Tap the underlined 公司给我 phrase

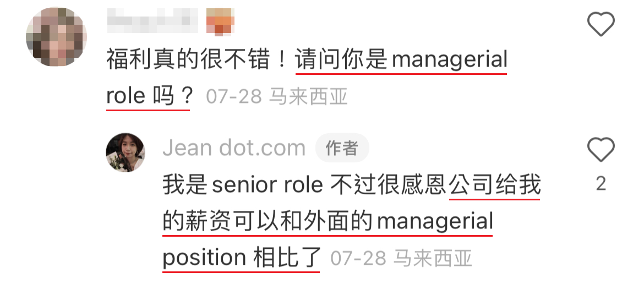(x=495, y=186)
